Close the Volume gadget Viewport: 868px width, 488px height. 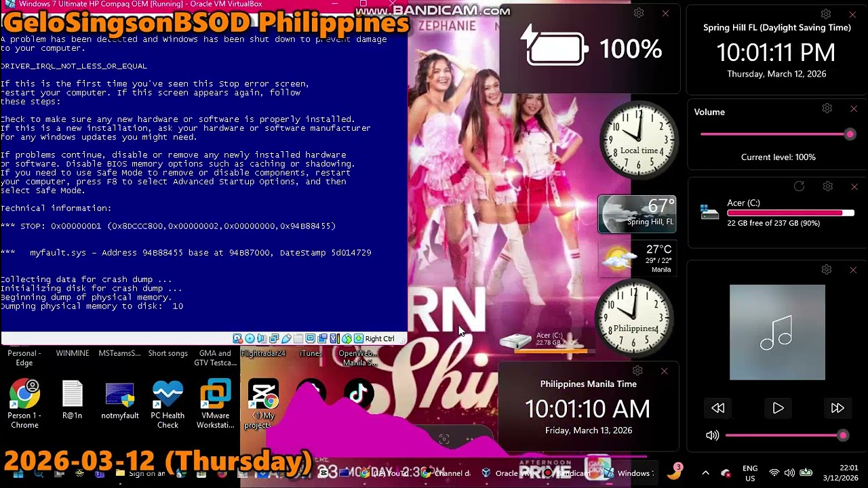[x=854, y=108]
